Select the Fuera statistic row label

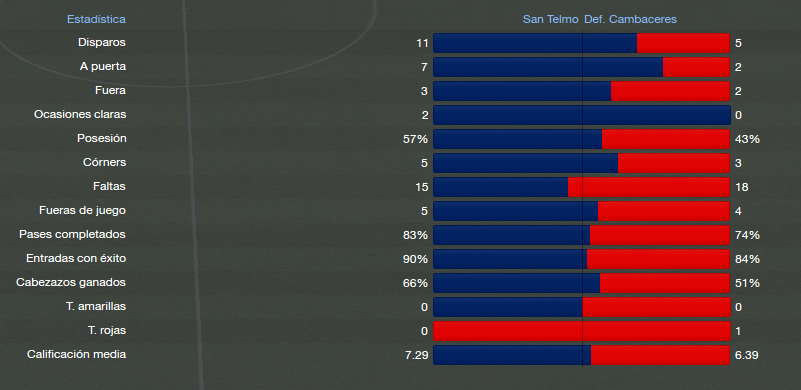tap(110, 90)
